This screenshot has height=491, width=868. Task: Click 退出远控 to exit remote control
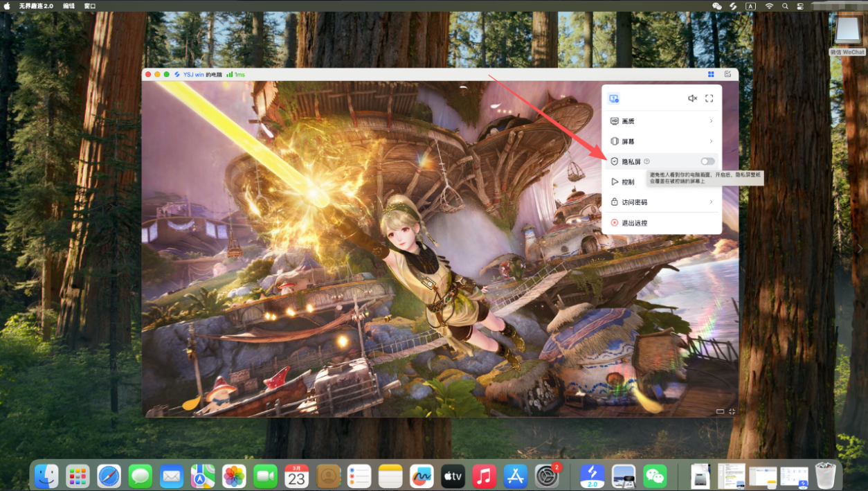pyautogui.click(x=633, y=223)
